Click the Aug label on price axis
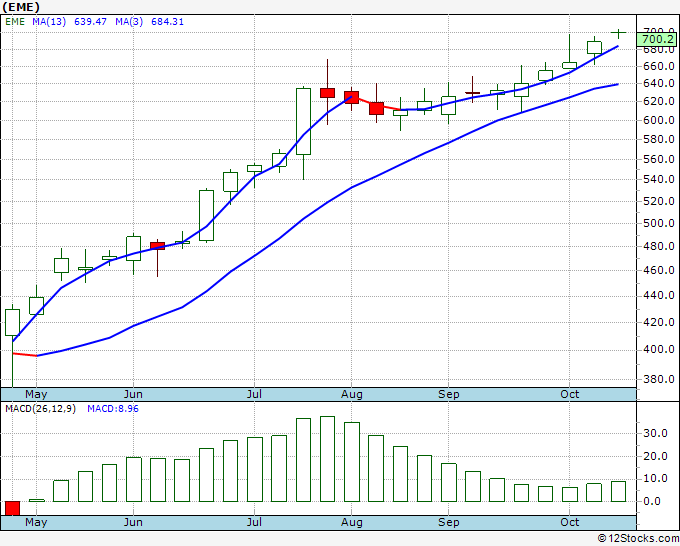This screenshot has height=546, width=680. 352,394
